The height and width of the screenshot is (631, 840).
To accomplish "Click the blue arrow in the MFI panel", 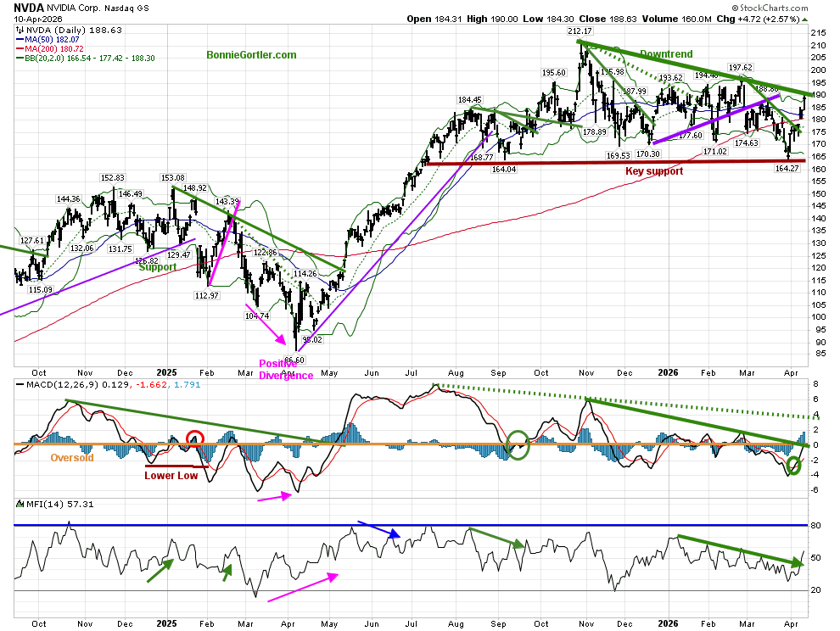I will tap(378, 529).
